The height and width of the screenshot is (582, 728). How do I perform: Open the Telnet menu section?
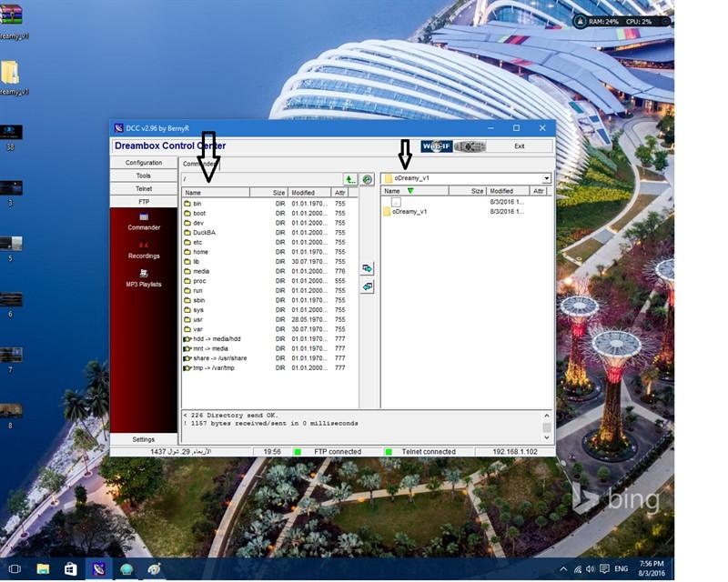pyautogui.click(x=144, y=189)
